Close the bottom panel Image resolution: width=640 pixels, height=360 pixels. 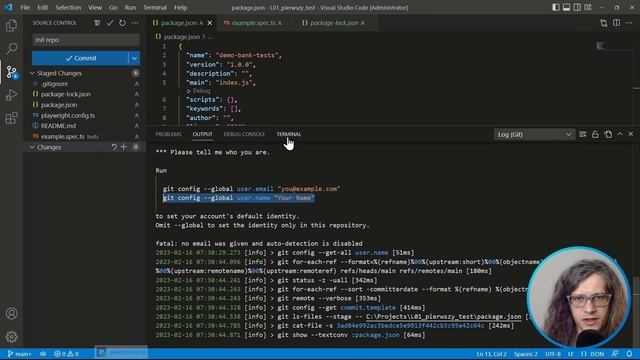pyautogui.click(x=631, y=134)
